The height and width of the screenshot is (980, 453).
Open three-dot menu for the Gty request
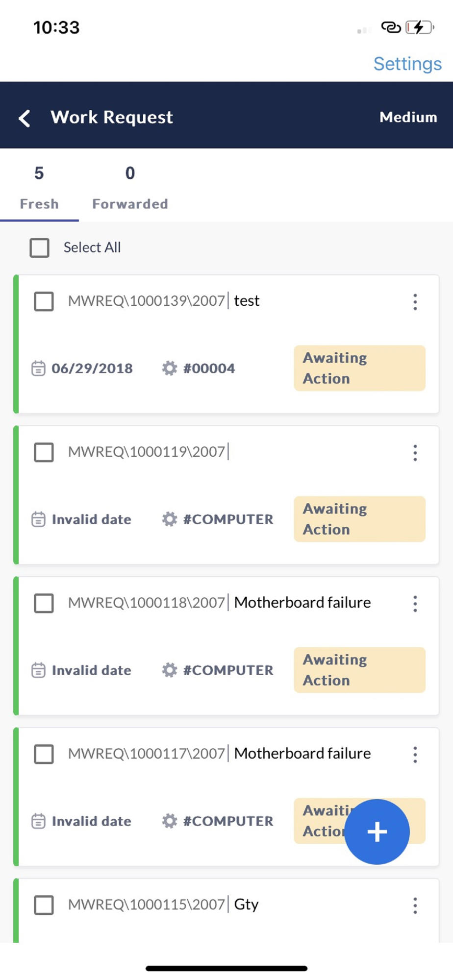pyautogui.click(x=415, y=906)
